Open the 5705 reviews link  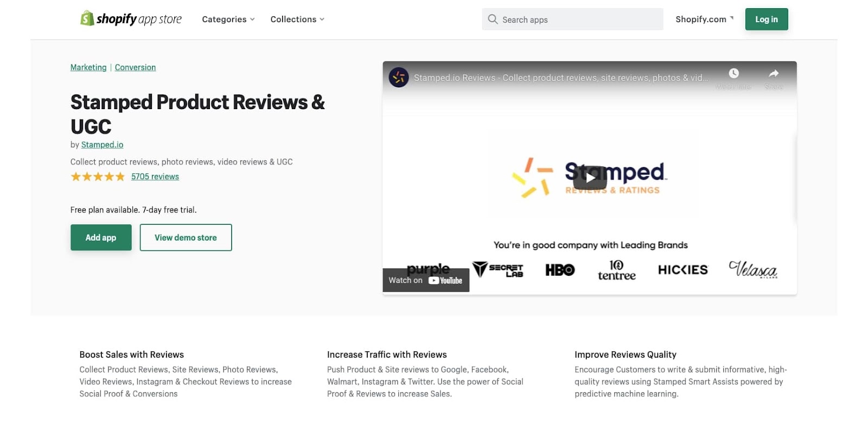click(155, 176)
